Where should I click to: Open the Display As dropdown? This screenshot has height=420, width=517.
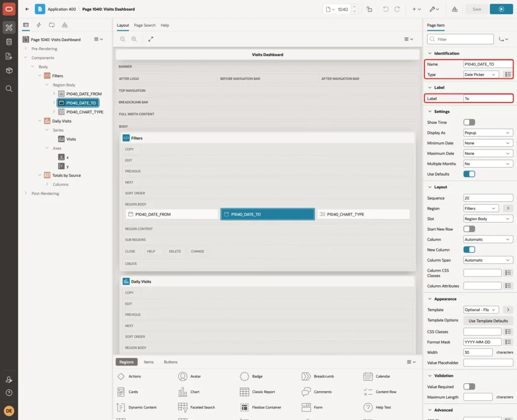(x=488, y=133)
